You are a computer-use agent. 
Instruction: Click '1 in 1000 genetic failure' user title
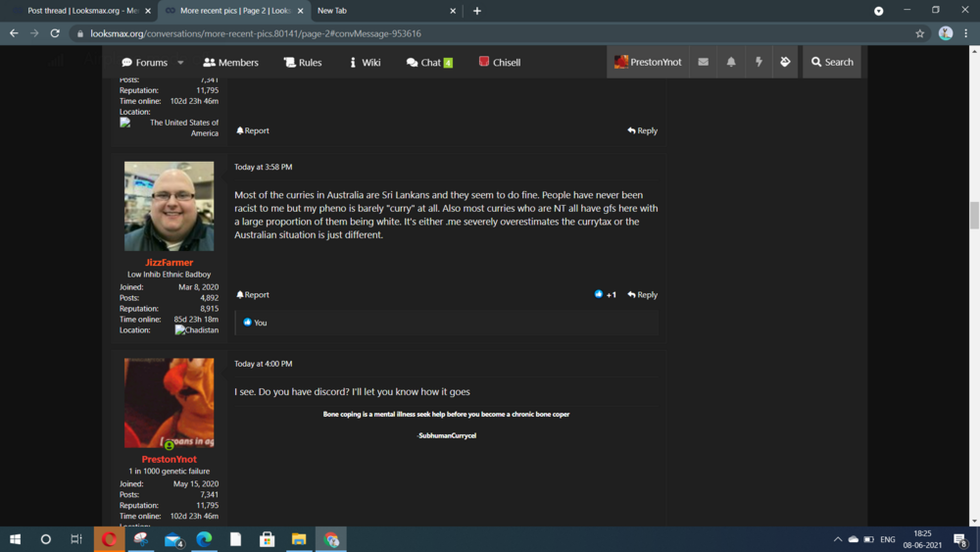169,472
